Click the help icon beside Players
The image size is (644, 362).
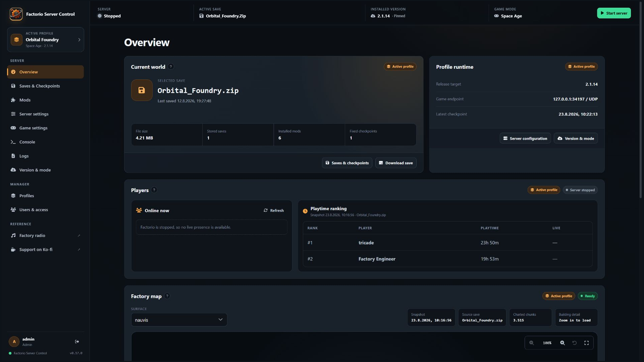tap(154, 190)
